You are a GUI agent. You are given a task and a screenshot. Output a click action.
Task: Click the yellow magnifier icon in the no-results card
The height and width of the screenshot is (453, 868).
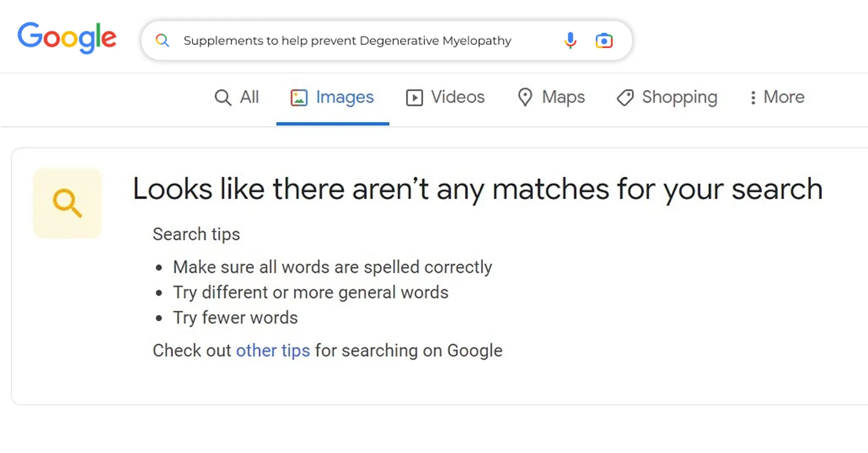67,203
